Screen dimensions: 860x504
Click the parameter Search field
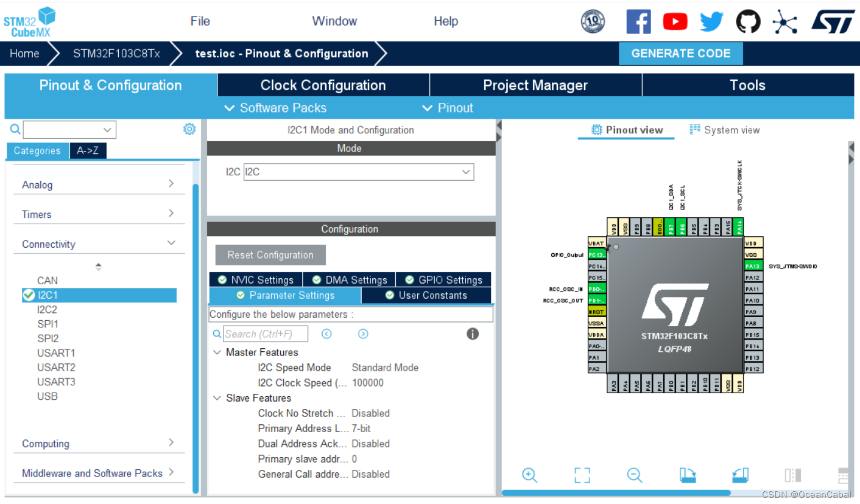coord(266,334)
